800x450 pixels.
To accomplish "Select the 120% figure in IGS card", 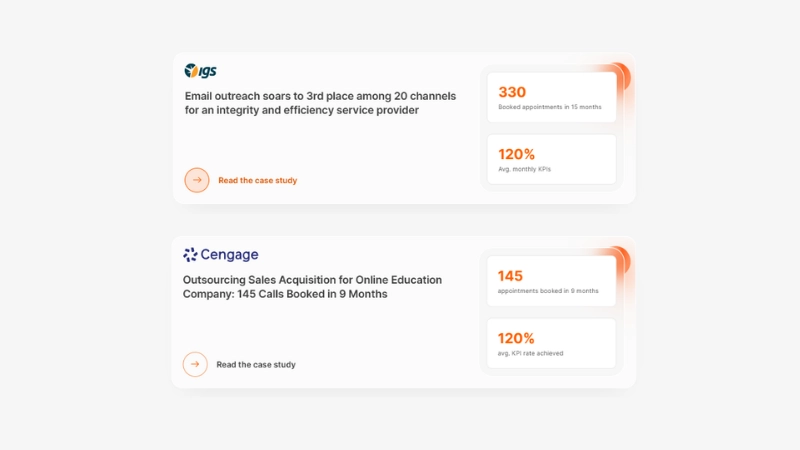I will (516, 154).
